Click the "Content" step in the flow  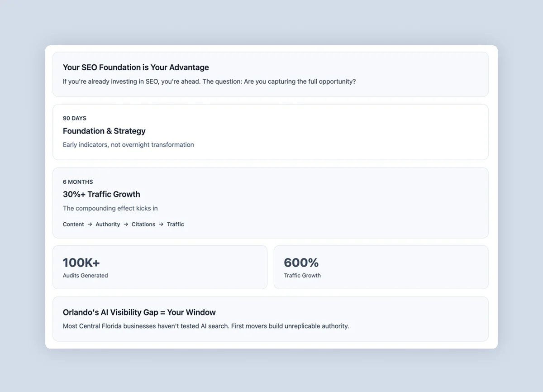point(73,225)
